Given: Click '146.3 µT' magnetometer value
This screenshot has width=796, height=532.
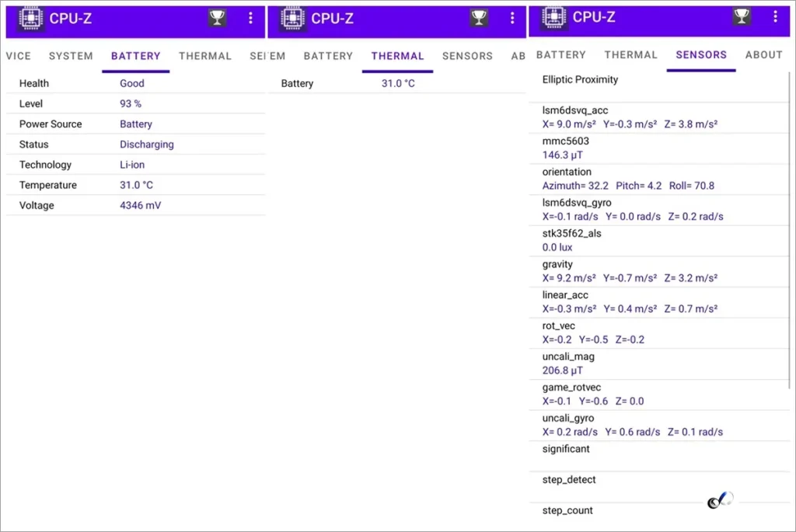Looking at the screenshot, I should point(563,155).
